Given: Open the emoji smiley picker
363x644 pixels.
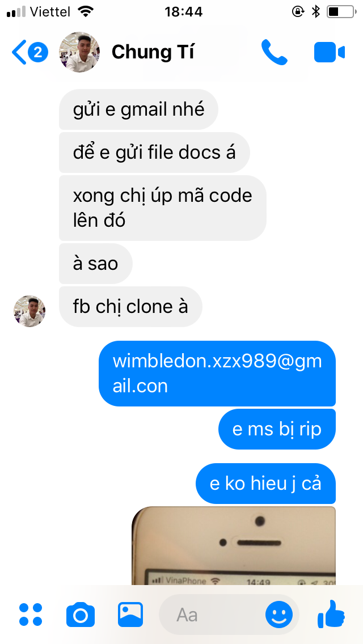Looking at the screenshot, I should 279,615.
